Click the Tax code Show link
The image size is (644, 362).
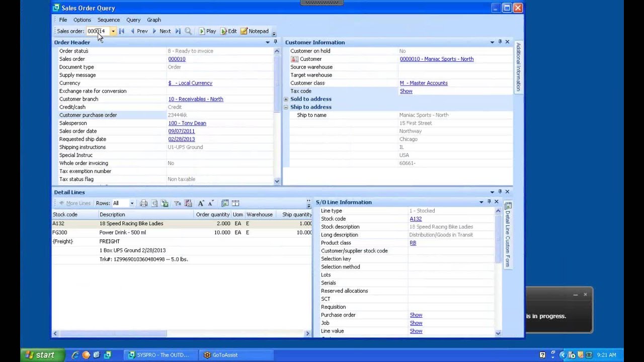[406, 91]
